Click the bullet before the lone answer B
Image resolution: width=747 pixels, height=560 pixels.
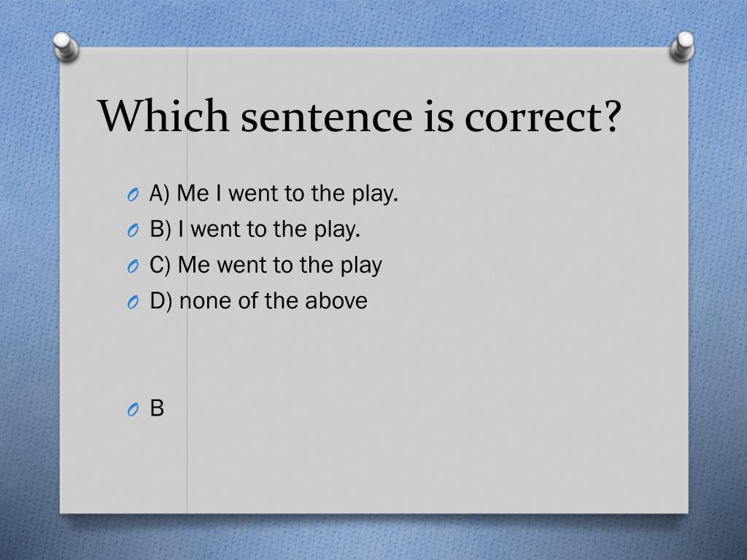click(133, 410)
